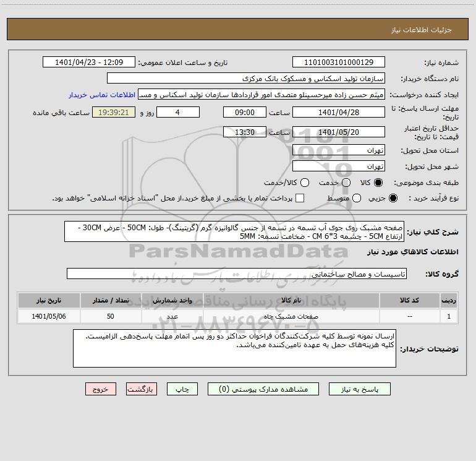Click the نام دستگاه خریدار field
Image resolution: width=476 pixels, height=461 pixels.
pos(246,78)
